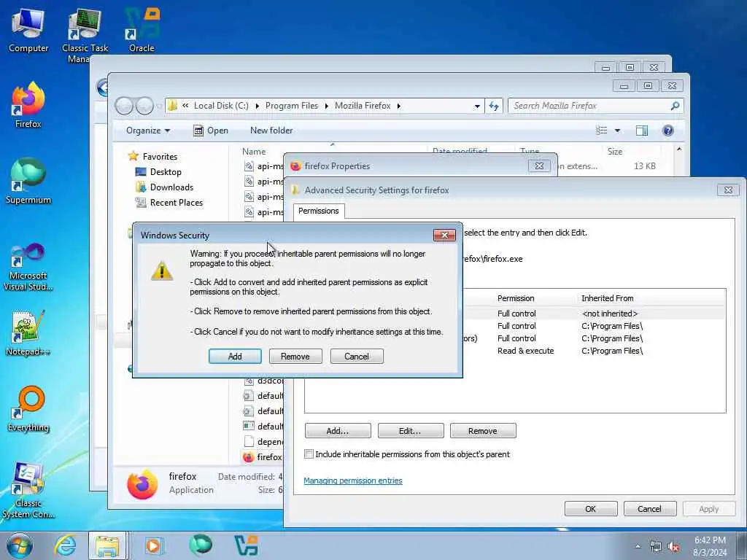
Task: Toggle Include inheritable permissions checkbox
Action: 309,454
